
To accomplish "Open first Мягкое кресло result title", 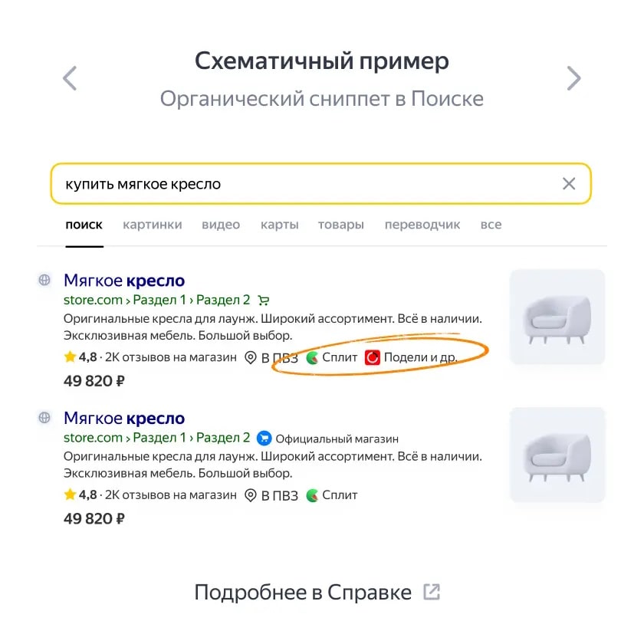I will [124, 281].
